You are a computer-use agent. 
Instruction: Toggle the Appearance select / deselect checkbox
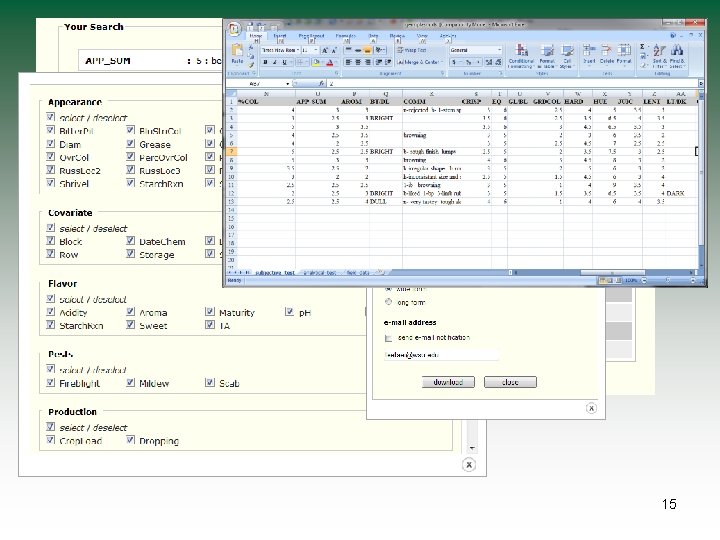coord(51,117)
